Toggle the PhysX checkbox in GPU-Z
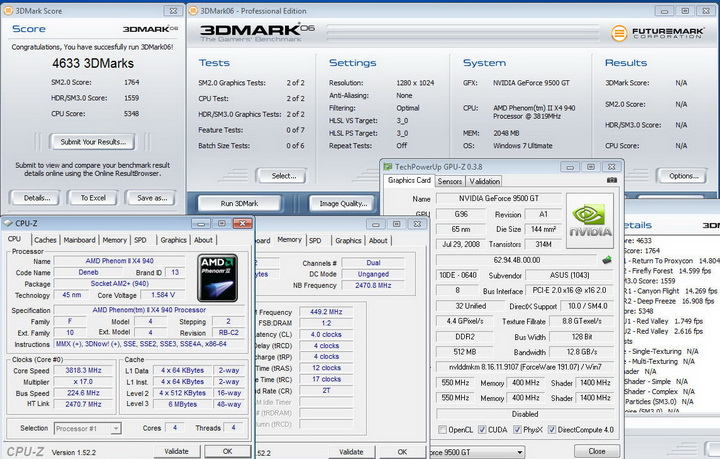This screenshot has width=720, height=459. click(x=518, y=430)
